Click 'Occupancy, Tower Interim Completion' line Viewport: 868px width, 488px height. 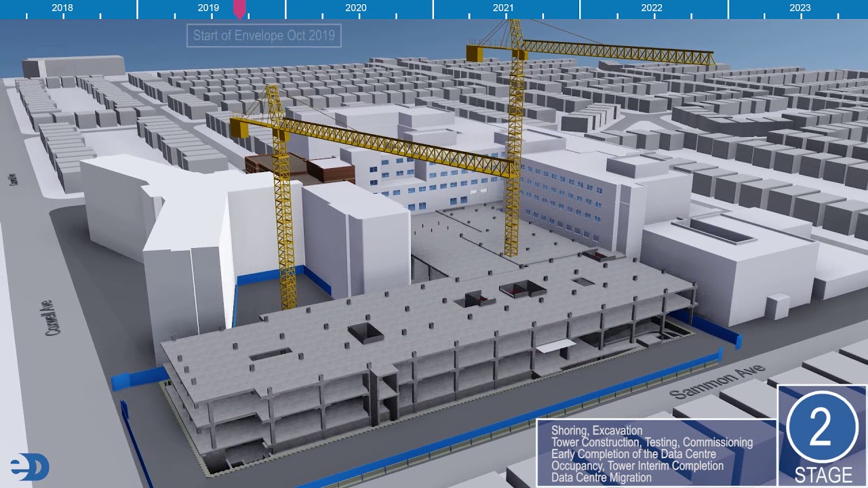(x=637, y=466)
